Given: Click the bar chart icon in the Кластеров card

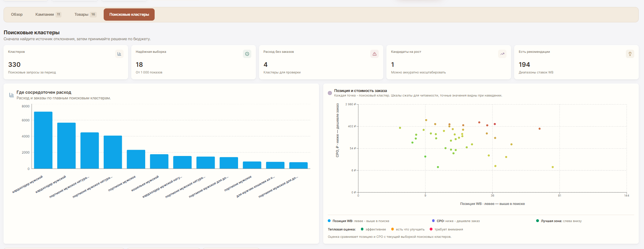Looking at the screenshot, I should (119, 54).
